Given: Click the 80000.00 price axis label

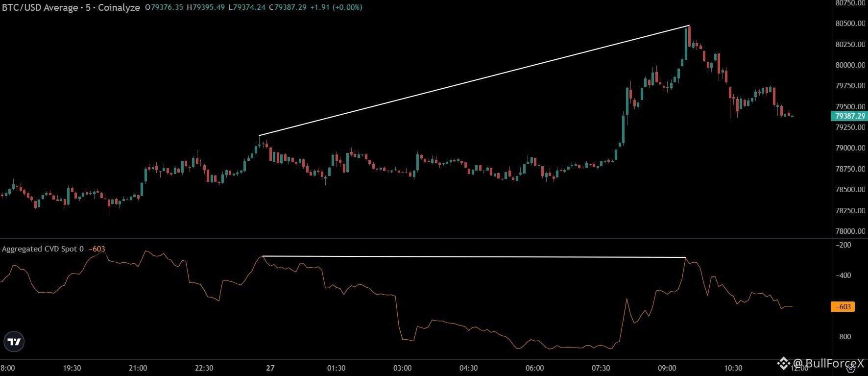Looking at the screenshot, I should click(x=850, y=65).
